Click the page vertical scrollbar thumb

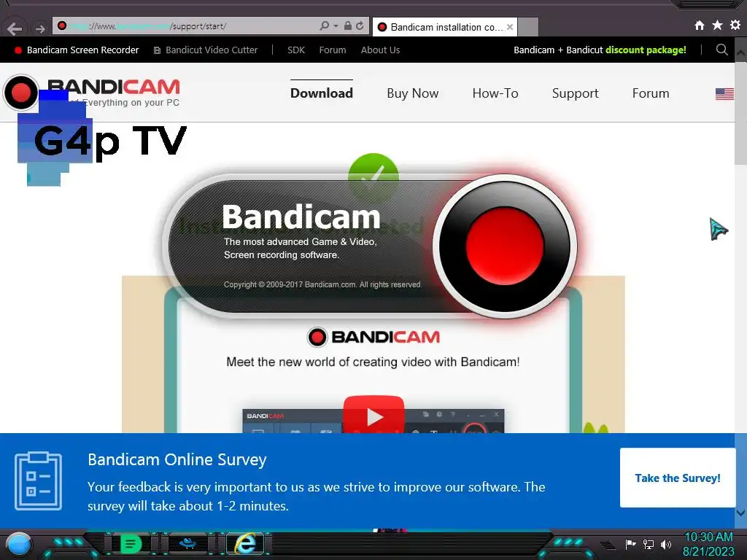740,113
